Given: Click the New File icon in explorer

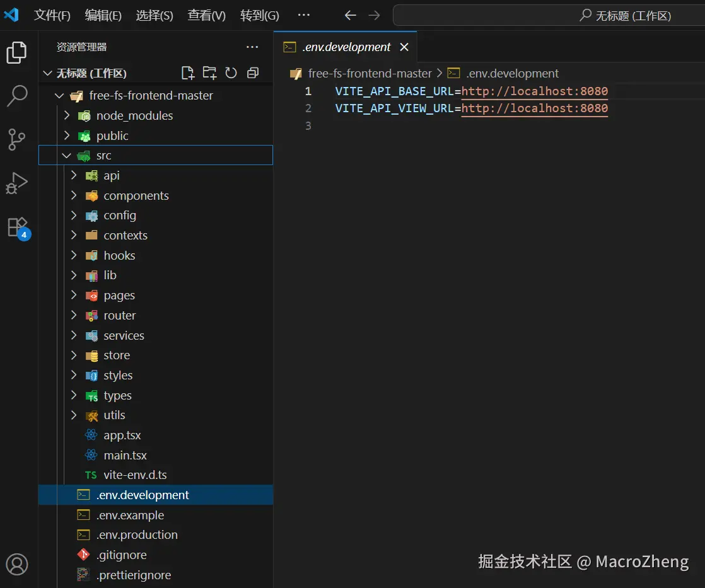Looking at the screenshot, I should (188, 73).
